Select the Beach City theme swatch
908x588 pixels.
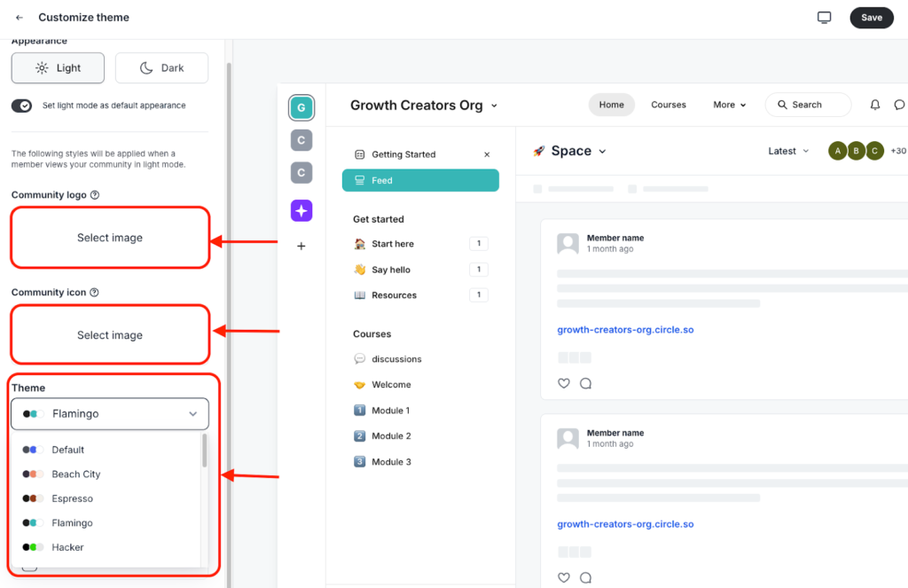75,474
